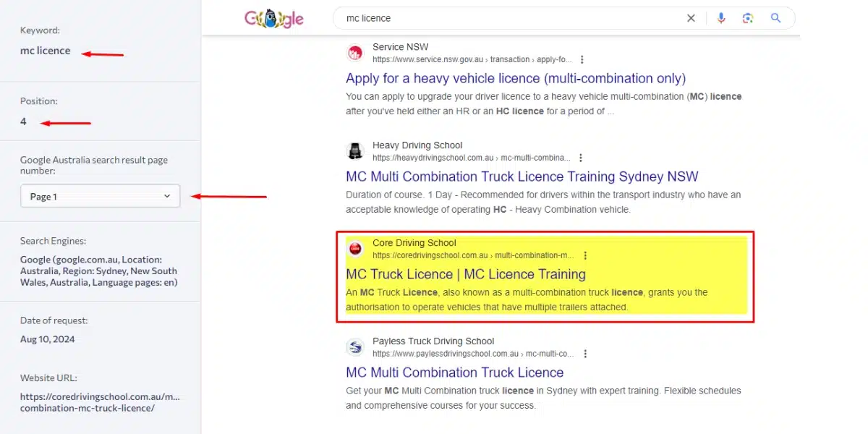Viewport: 868px width, 434px height.
Task: Click the position value 4
Action: click(23, 122)
